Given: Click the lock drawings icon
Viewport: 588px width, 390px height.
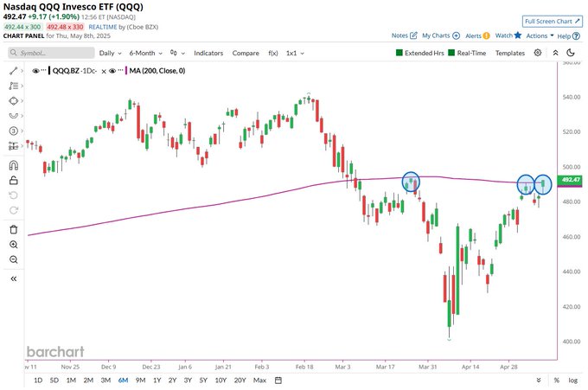Looking at the screenshot, I should click(x=13, y=180).
